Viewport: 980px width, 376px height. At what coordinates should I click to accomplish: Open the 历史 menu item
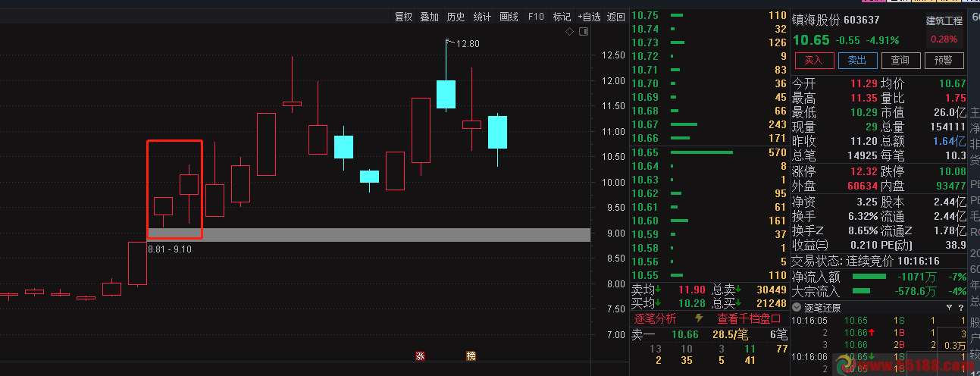point(456,17)
